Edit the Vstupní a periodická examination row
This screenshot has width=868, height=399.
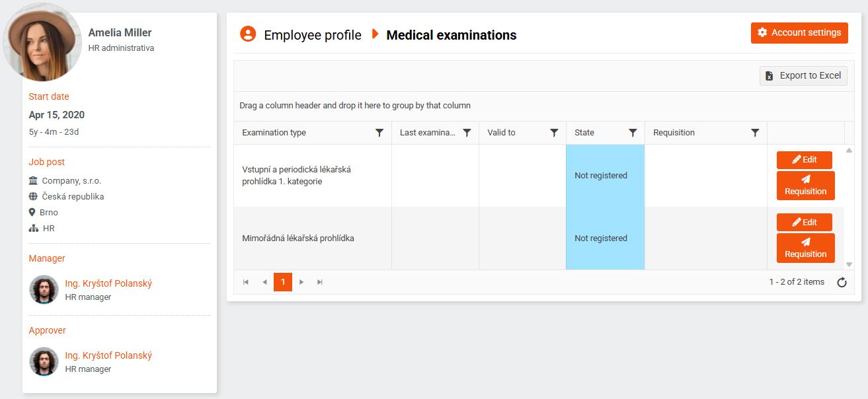(805, 160)
